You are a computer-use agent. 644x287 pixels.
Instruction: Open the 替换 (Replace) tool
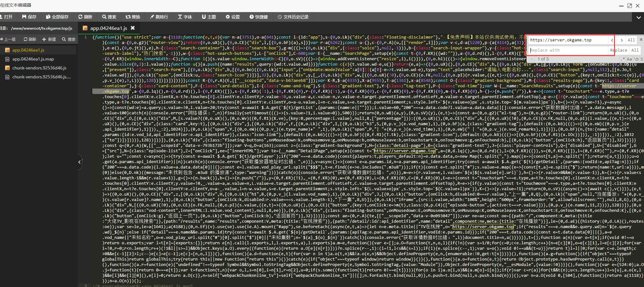[x=132, y=17]
